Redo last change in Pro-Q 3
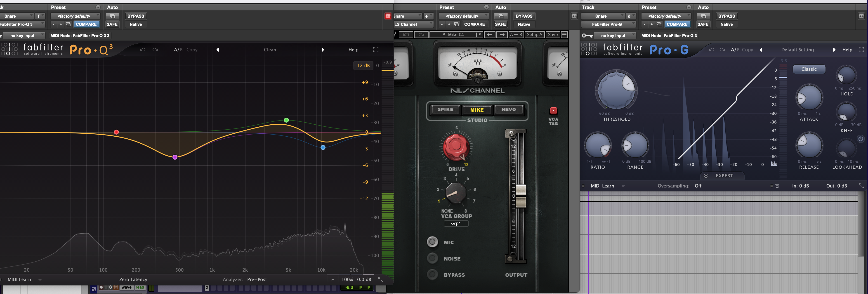Screen dimensions: 868x294 point(155,50)
